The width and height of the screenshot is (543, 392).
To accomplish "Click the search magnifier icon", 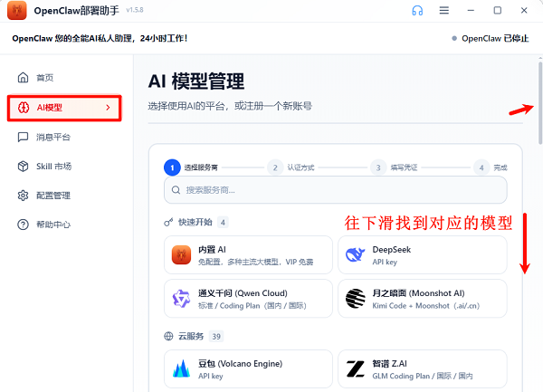I will 176,190.
